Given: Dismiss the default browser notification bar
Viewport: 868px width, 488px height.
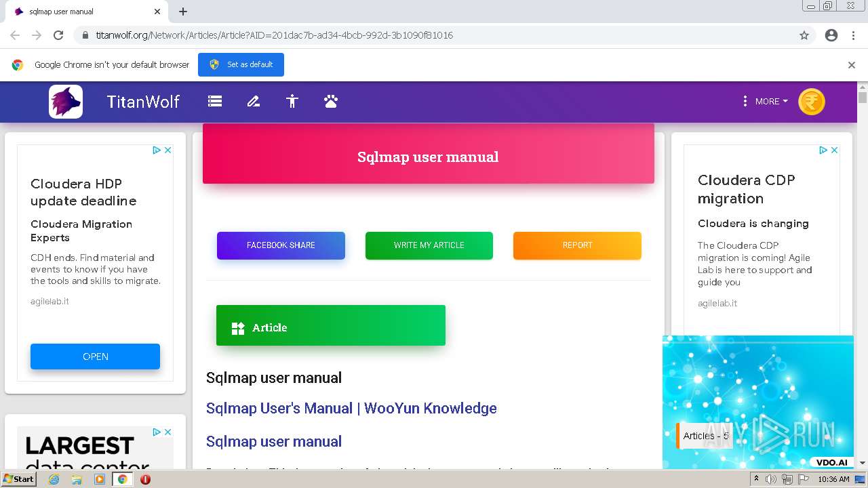Looking at the screenshot, I should click(x=852, y=65).
